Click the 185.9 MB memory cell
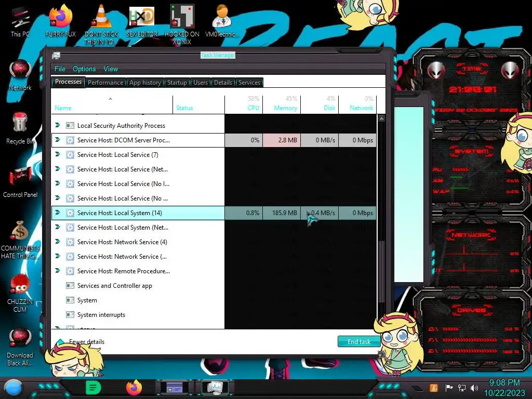The image size is (532, 399). click(x=282, y=212)
